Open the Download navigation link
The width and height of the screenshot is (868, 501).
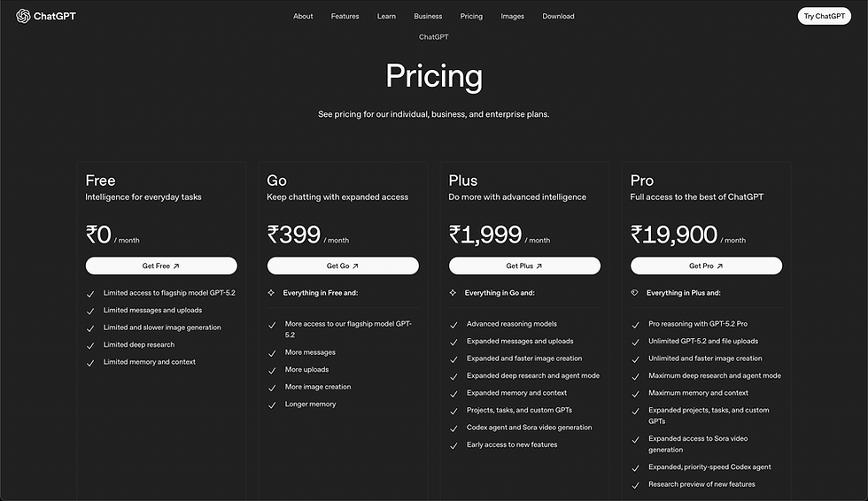(x=558, y=16)
